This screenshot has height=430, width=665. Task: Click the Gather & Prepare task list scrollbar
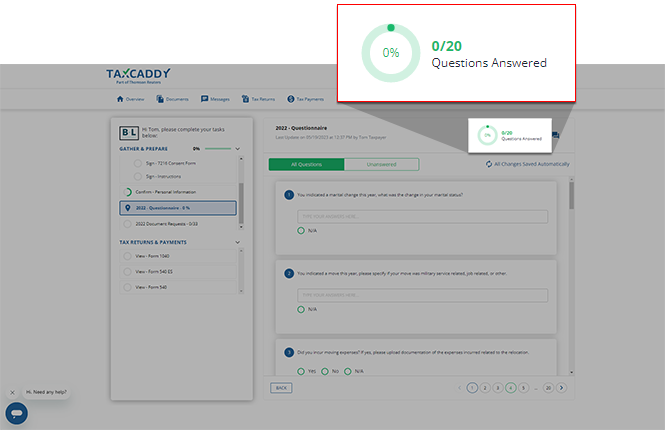click(241, 203)
